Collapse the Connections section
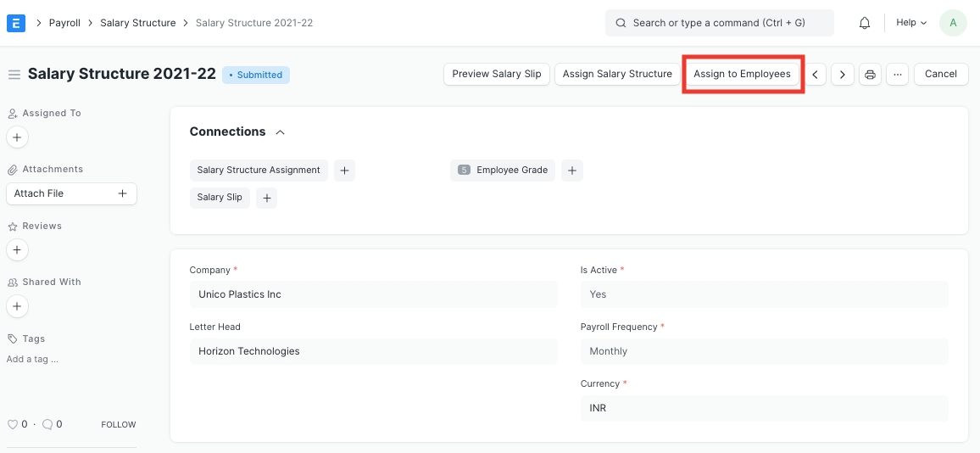980x453 pixels. pos(281,132)
